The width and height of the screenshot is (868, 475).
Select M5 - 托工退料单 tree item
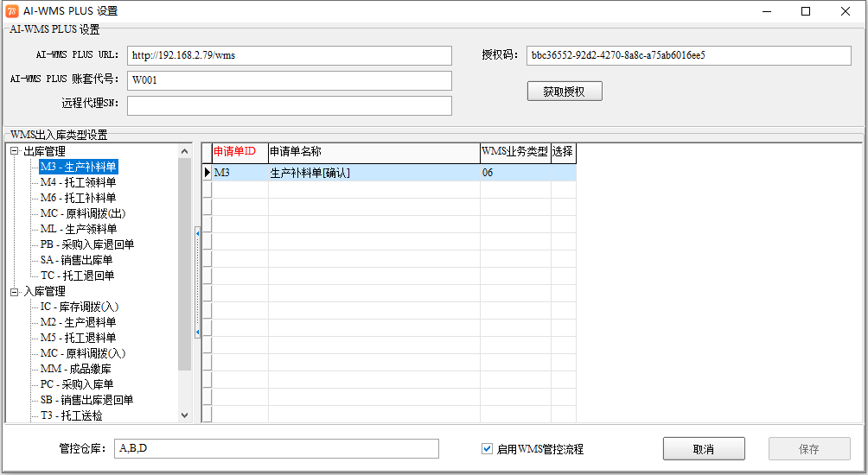tap(78, 338)
